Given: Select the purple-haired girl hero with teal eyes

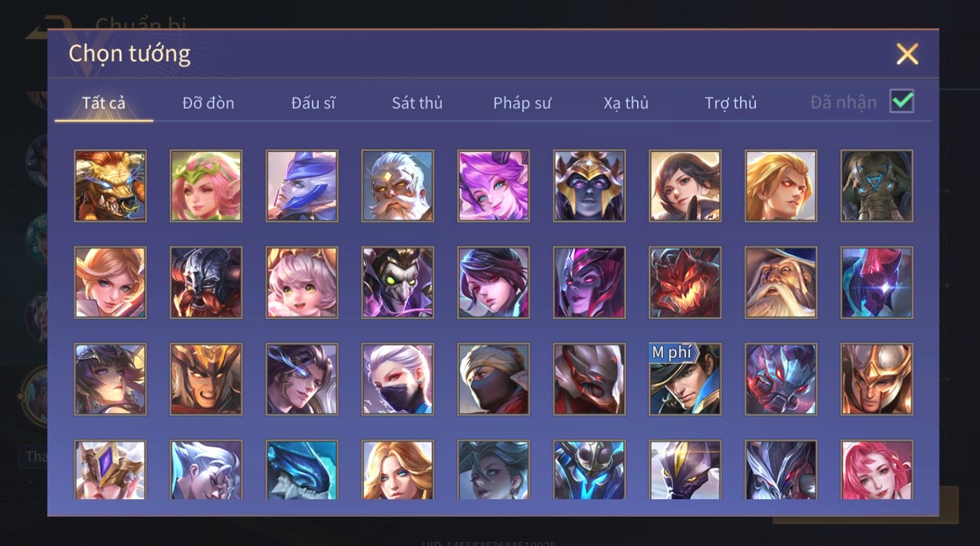Looking at the screenshot, I should (x=493, y=186).
